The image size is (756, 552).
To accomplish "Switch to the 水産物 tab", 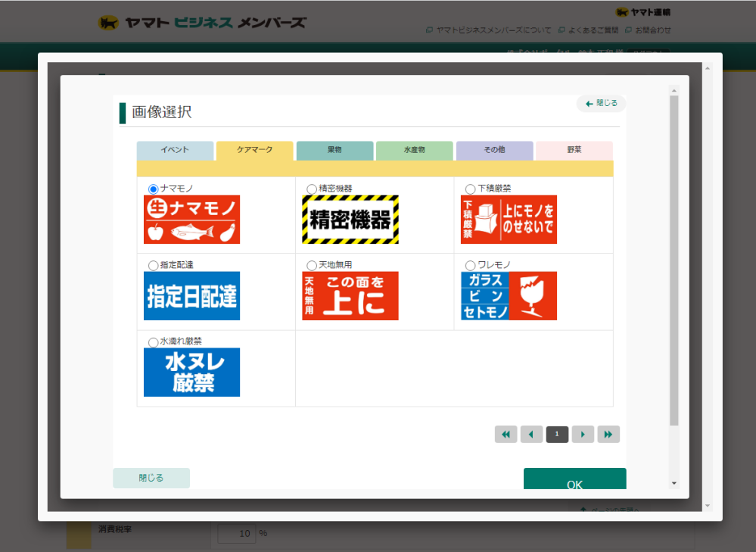I will tap(415, 151).
